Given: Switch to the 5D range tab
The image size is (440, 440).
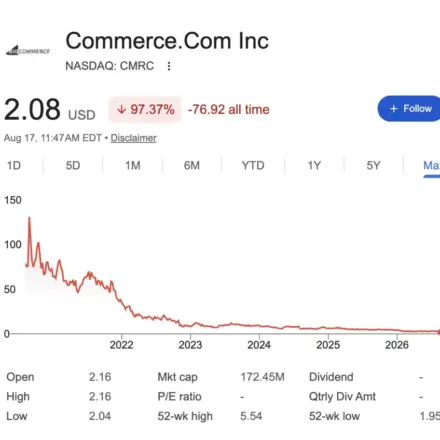Looking at the screenshot, I should (x=73, y=165).
